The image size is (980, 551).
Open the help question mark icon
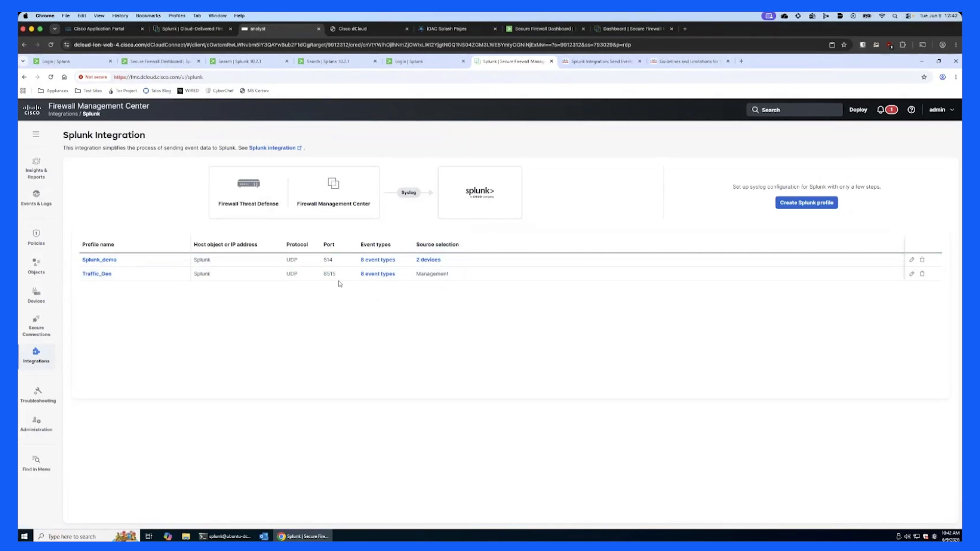click(911, 110)
